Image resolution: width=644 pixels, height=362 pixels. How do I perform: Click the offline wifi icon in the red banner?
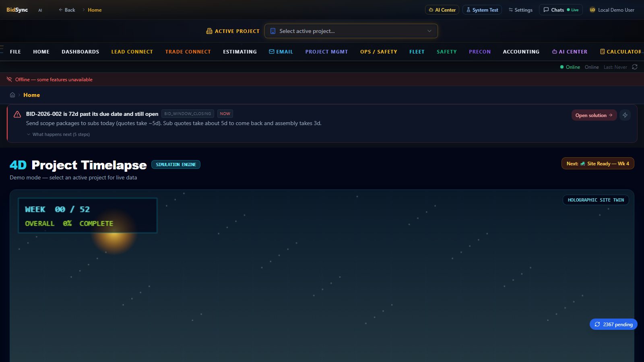9,79
